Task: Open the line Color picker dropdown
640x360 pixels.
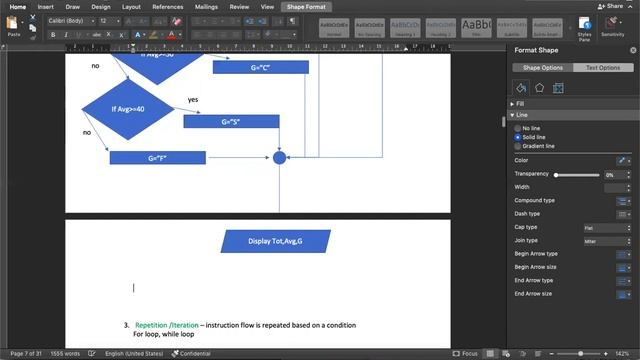Action: tap(624, 160)
